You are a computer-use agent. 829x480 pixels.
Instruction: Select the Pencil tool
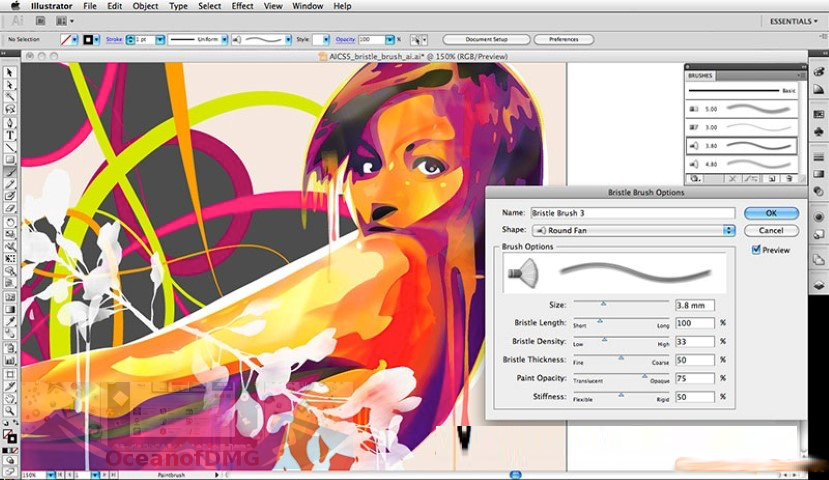click(10, 184)
